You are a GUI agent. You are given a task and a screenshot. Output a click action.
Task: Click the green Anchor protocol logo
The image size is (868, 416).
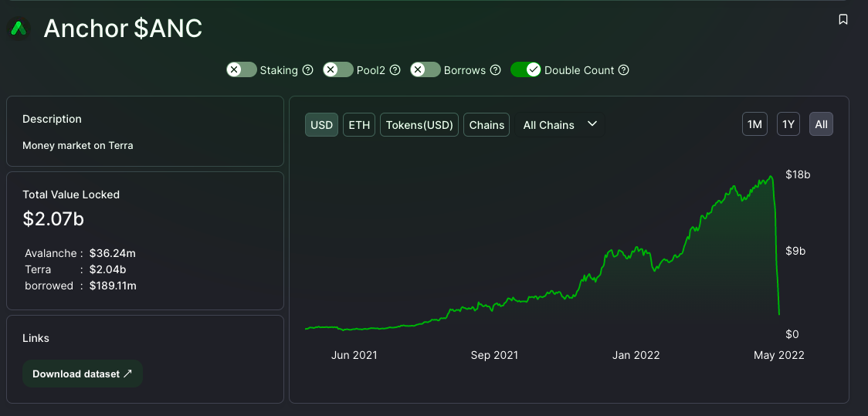click(x=17, y=29)
